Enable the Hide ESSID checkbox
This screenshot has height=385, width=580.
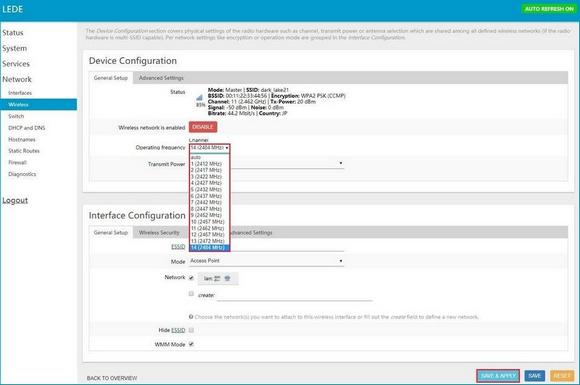[191, 330]
